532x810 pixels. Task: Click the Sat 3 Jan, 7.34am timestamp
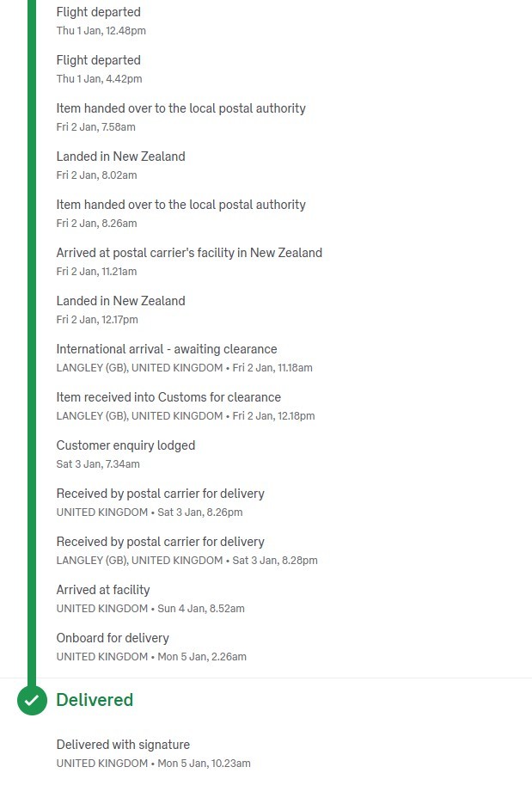[98, 464]
